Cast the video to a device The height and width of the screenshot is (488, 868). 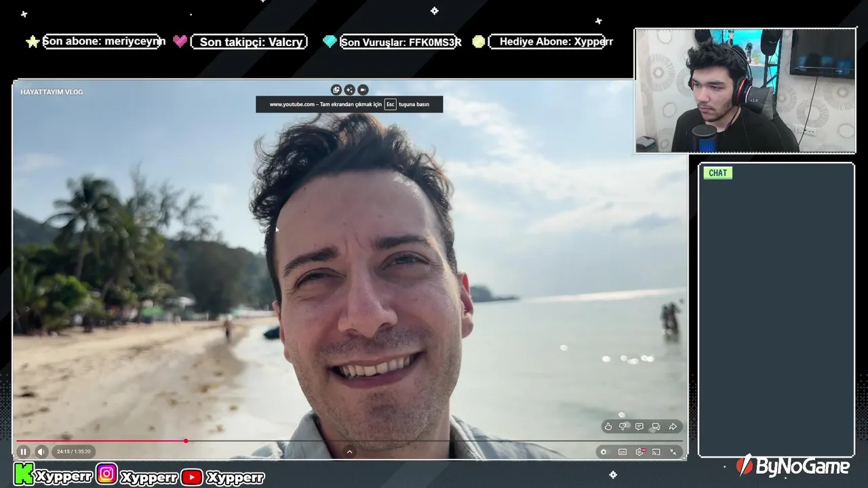tap(656, 452)
